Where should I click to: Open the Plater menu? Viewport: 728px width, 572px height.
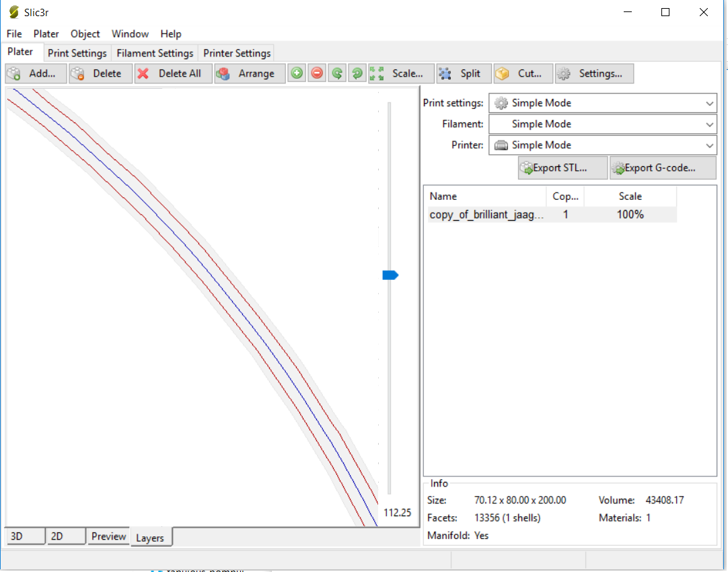[46, 34]
